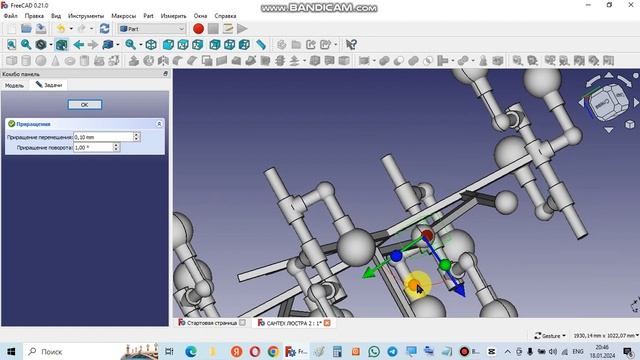This screenshot has height=360, width=640.
Task: Set right view cube icon
Action: click(198, 44)
